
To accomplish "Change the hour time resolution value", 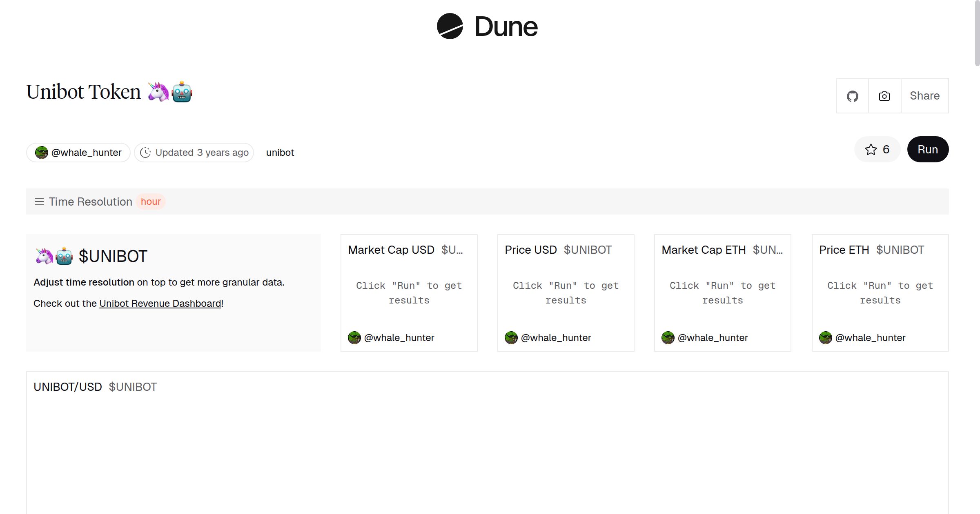I will point(151,202).
